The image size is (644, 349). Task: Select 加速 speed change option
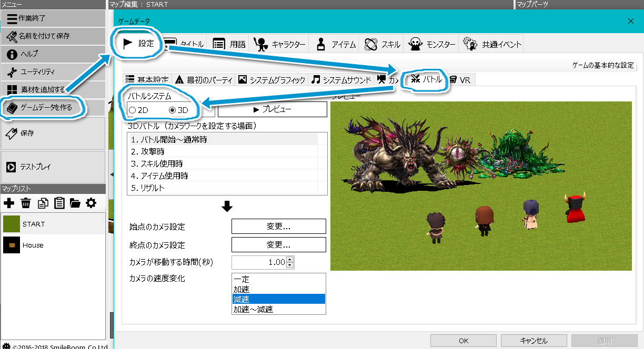click(x=279, y=289)
